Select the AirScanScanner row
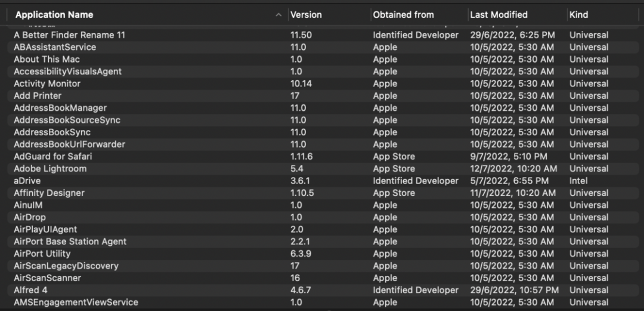The width and height of the screenshot is (644, 311). [47, 278]
